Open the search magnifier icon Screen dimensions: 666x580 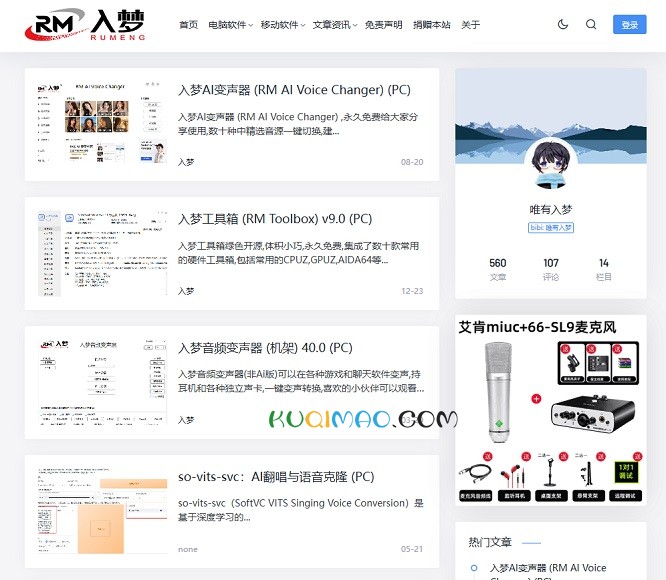point(591,24)
